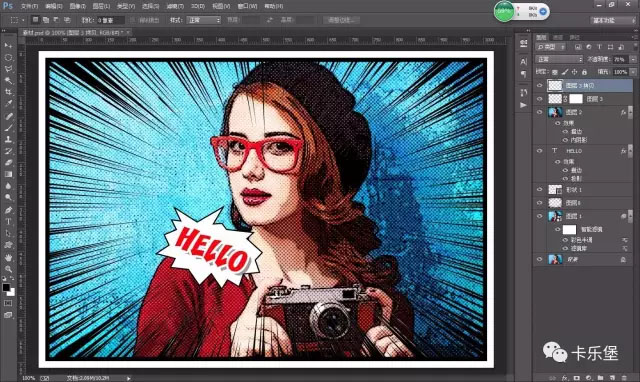This screenshot has width=640, height=382.
Task: Hide the 图层 3 拷贝 layer
Action: tap(540, 85)
